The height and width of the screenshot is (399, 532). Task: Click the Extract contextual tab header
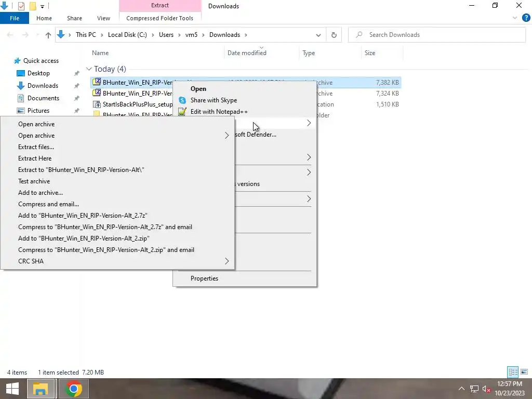160,5
